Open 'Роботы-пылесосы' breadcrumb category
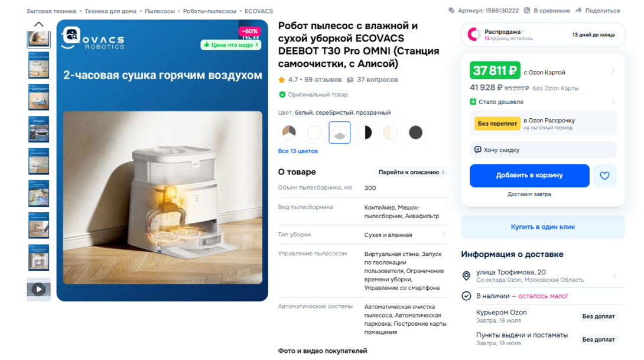The image size is (644, 360). click(210, 11)
